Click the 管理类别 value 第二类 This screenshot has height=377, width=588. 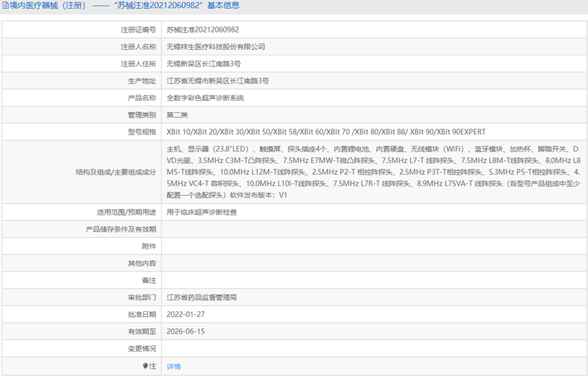pos(177,115)
